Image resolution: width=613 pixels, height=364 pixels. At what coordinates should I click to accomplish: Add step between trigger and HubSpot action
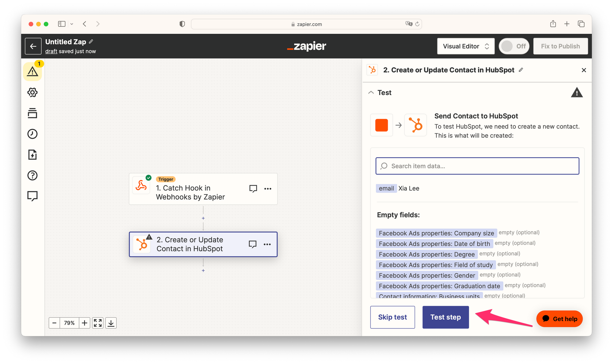(203, 218)
